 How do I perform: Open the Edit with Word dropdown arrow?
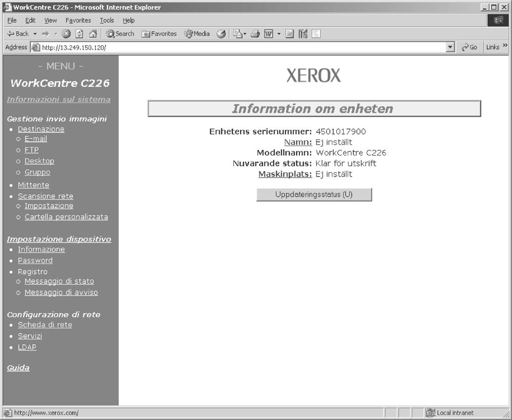pyautogui.click(x=279, y=34)
